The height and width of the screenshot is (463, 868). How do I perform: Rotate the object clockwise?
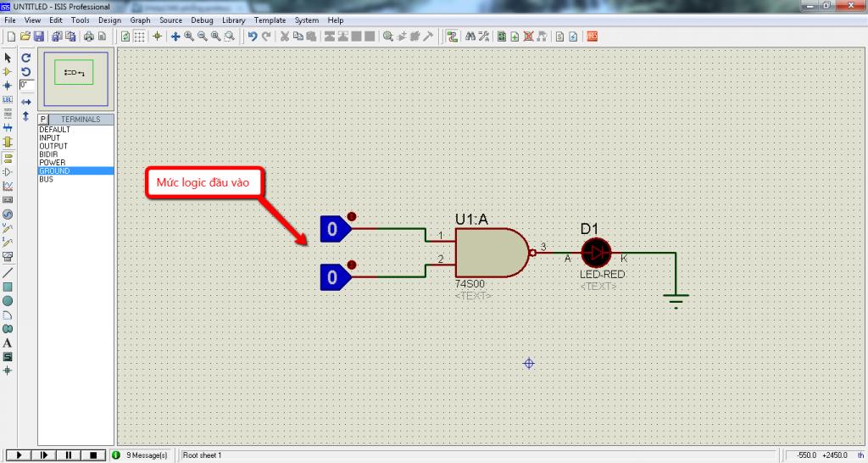26,58
